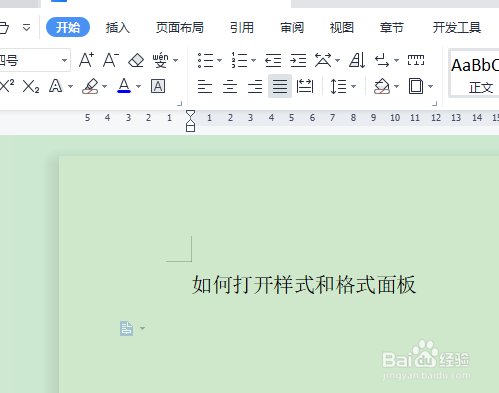
Task: Apply the text highlight color
Action: tap(90, 86)
